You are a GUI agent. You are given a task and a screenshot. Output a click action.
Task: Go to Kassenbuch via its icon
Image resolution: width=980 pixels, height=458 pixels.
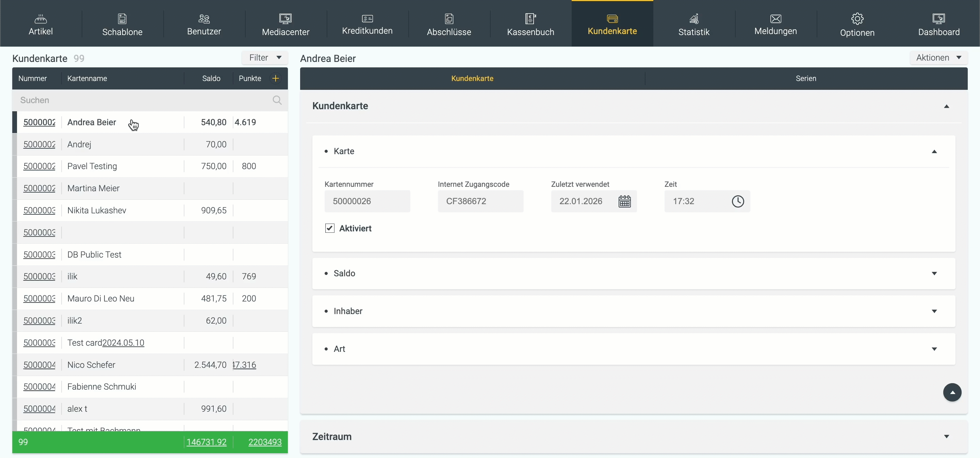pyautogui.click(x=530, y=18)
